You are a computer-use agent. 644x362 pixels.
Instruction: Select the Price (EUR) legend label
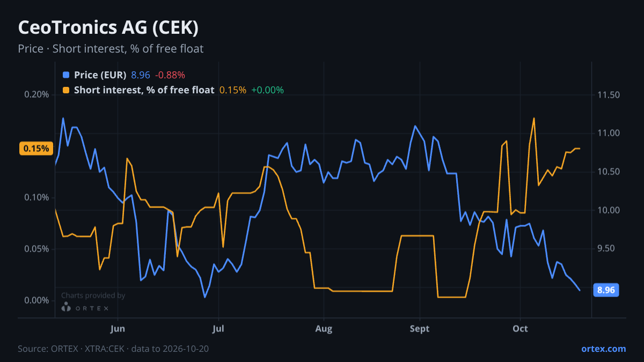[100, 75]
